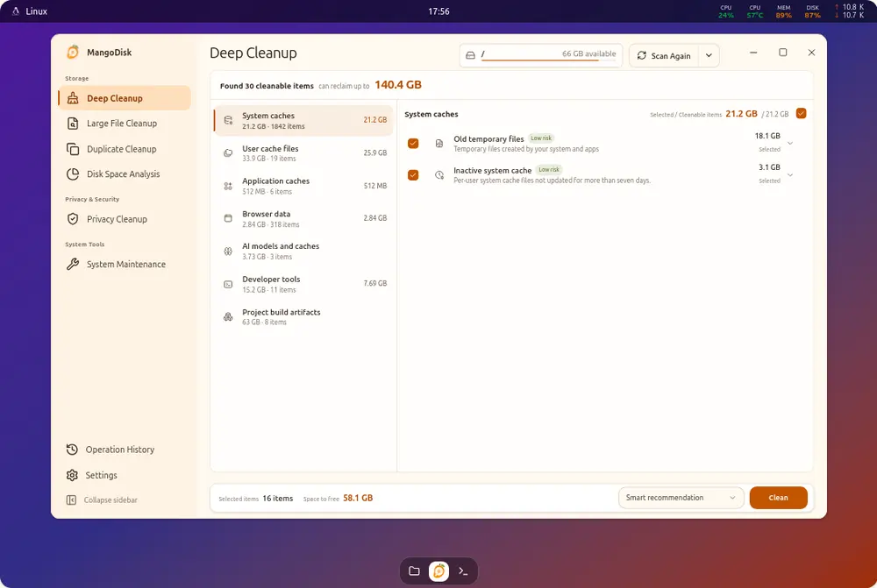This screenshot has width=877, height=588.
Task: Open Large File Cleanup
Action: click(x=125, y=124)
